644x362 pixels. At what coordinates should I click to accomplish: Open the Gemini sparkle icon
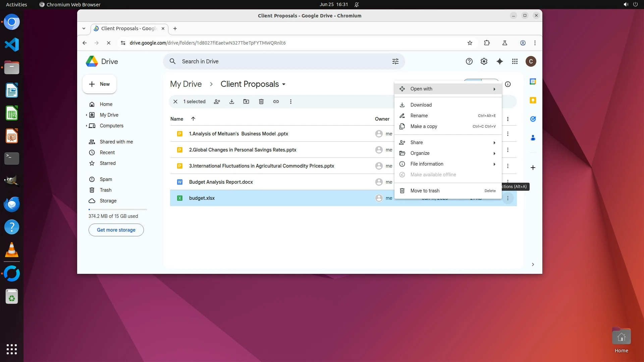500,61
